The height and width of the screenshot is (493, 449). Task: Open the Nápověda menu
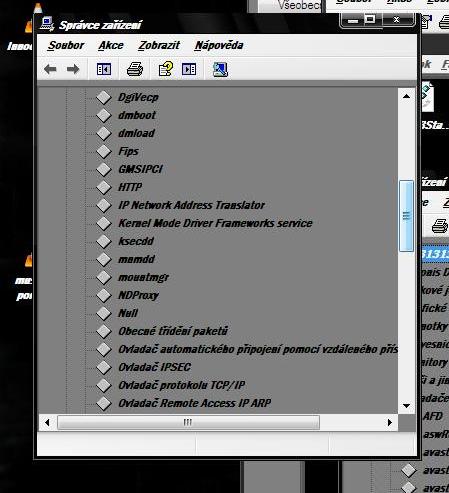[x=219, y=45]
